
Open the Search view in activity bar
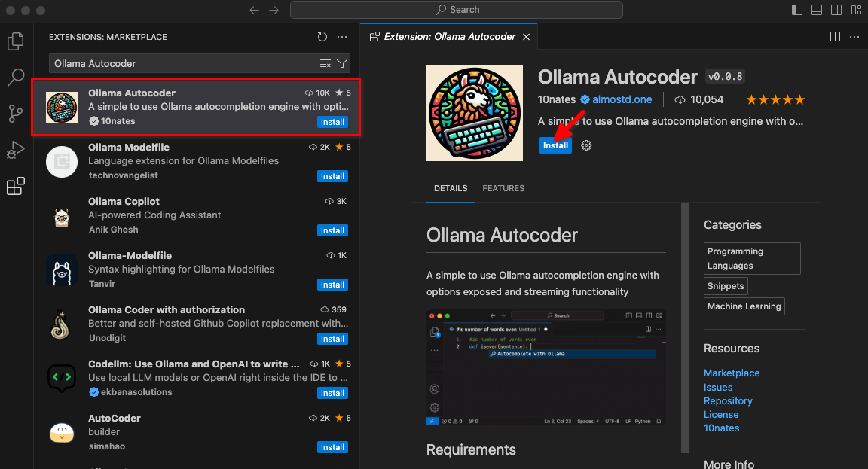click(x=16, y=78)
